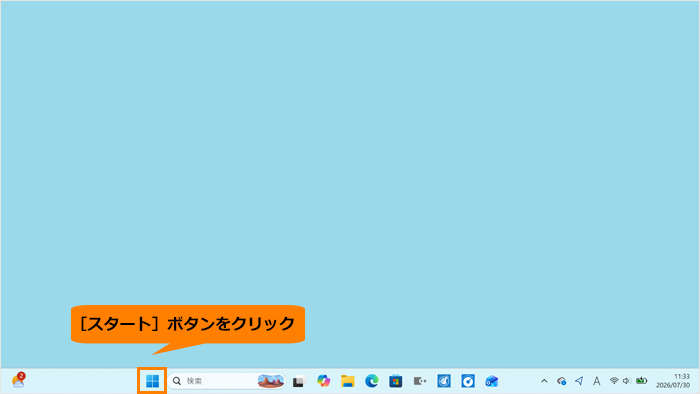
Task: Open Task View on the taskbar
Action: [299, 382]
